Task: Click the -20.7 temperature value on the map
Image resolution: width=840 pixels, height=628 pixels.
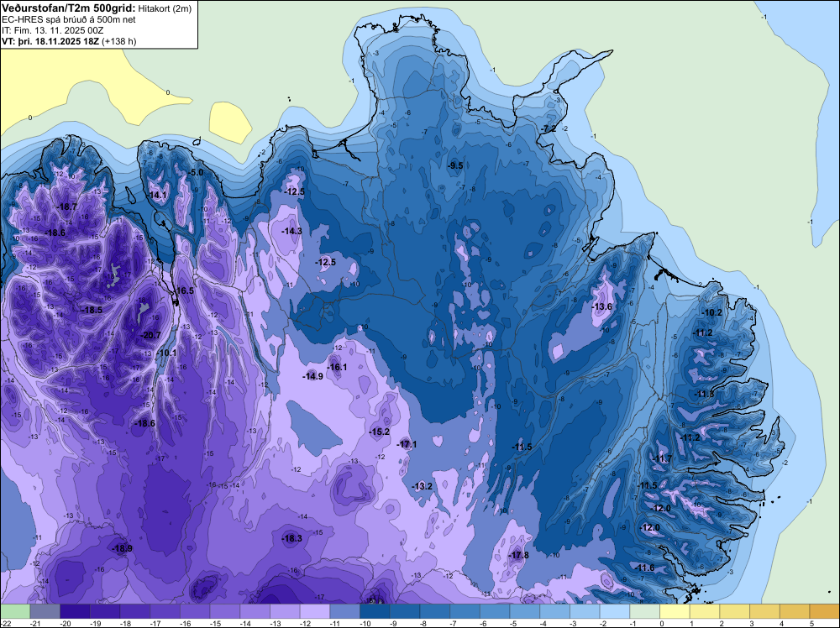Action: click(150, 335)
